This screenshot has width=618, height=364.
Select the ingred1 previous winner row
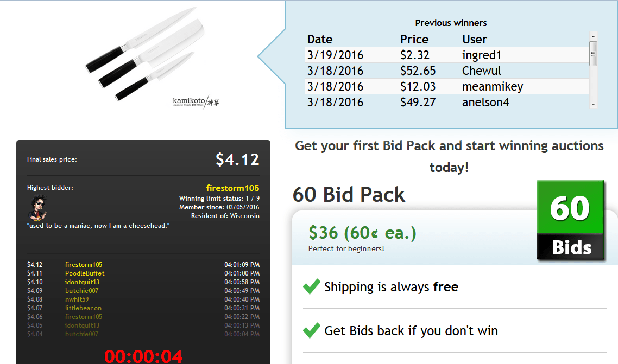tap(446, 55)
